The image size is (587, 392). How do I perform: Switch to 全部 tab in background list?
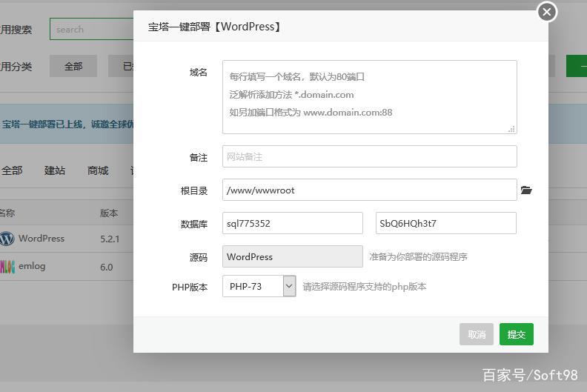pos(12,170)
